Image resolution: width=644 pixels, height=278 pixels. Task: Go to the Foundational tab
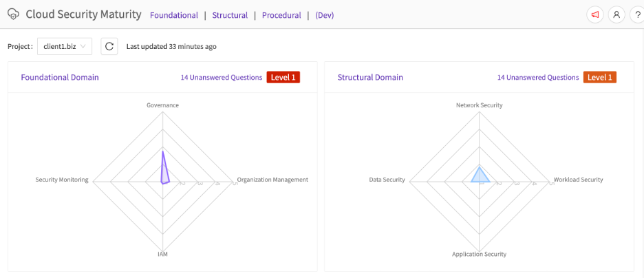coord(174,15)
